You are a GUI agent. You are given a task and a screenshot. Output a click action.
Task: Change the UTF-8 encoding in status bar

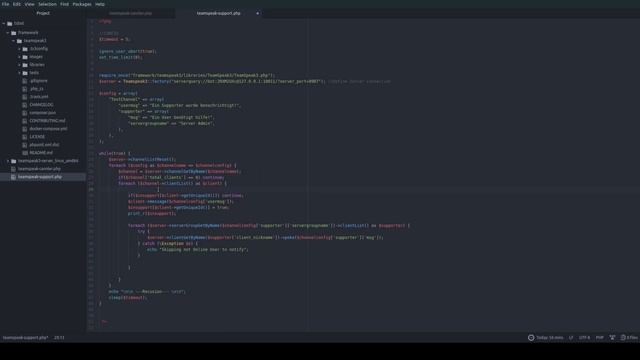coord(584,338)
